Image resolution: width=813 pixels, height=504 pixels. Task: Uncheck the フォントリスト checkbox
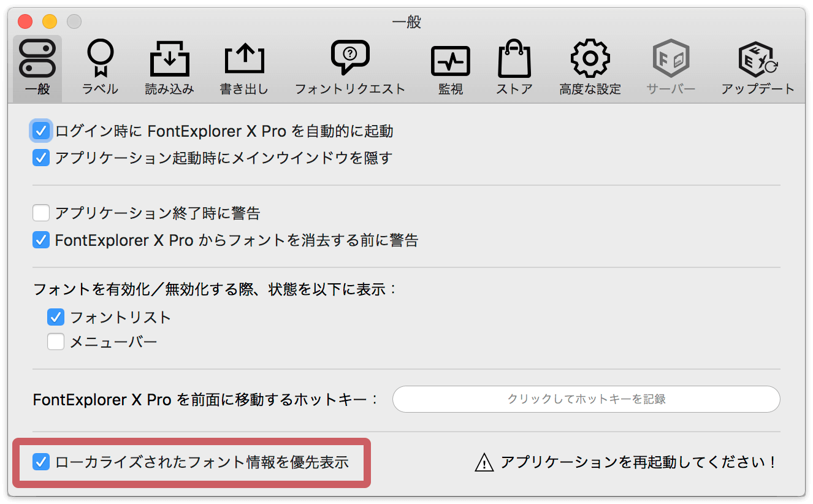pos(56,317)
